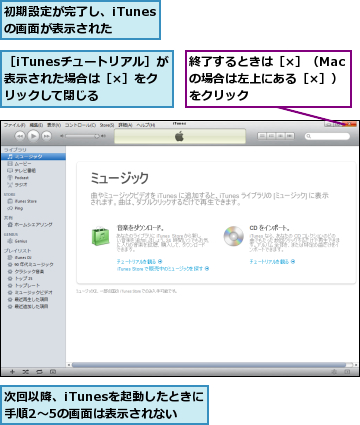Select the ミュージックビデオ playlist
The height and width of the screenshot is (425, 360).
point(33,293)
